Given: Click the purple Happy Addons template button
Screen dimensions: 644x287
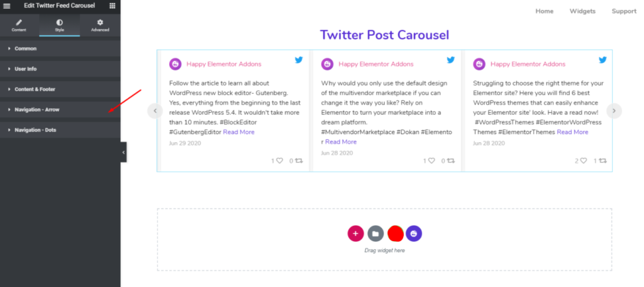Looking at the screenshot, I should (414, 234).
